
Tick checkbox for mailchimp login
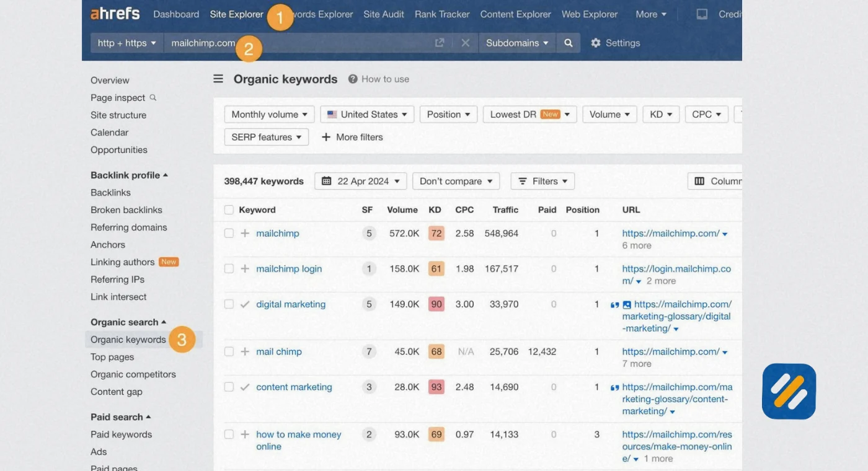click(x=229, y=269)
